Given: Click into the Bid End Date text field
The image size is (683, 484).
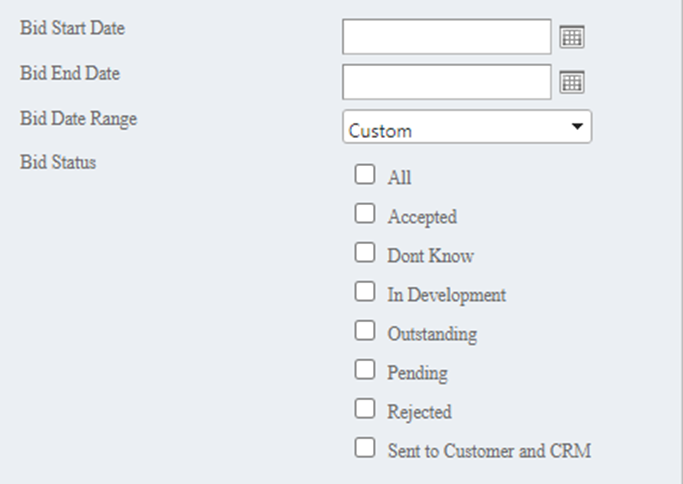Looking at the screenshot, I should point(446,82).
